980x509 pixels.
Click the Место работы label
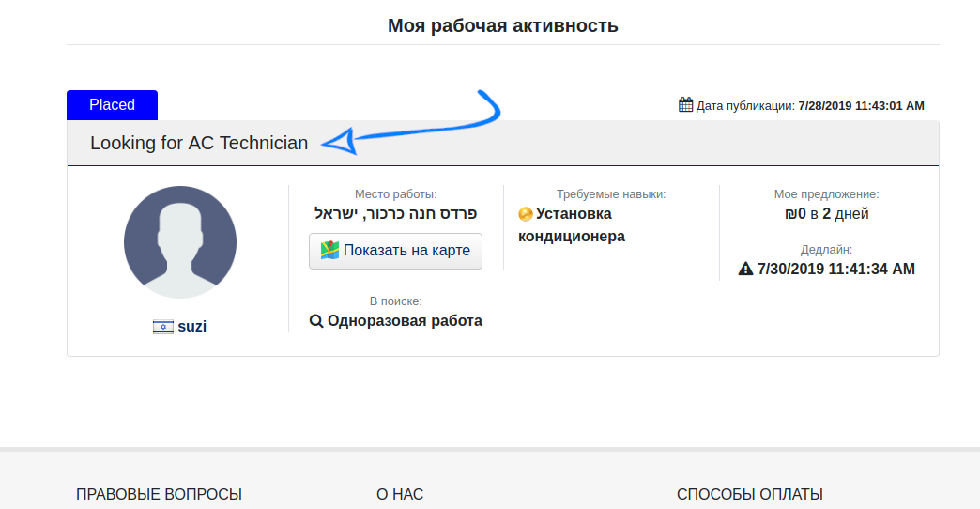click(395, 194)
